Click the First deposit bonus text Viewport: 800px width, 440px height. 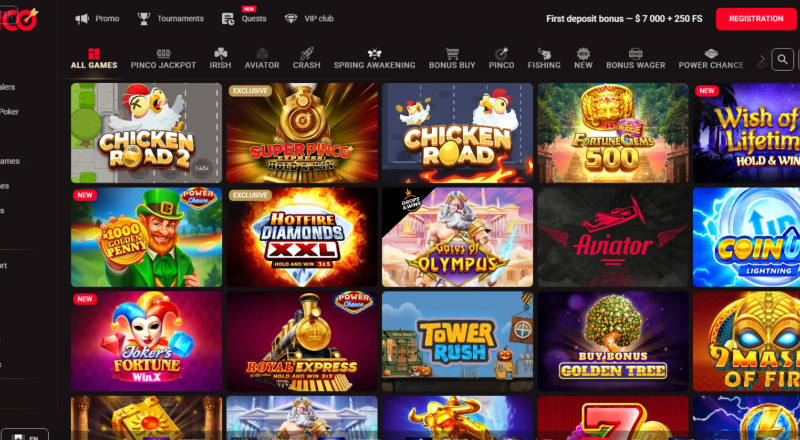(x=624, y=19)
